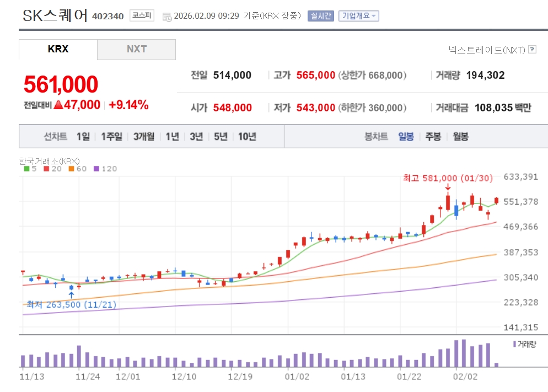Click the red up-arrow next to 47,000

[x=58, y=105]
